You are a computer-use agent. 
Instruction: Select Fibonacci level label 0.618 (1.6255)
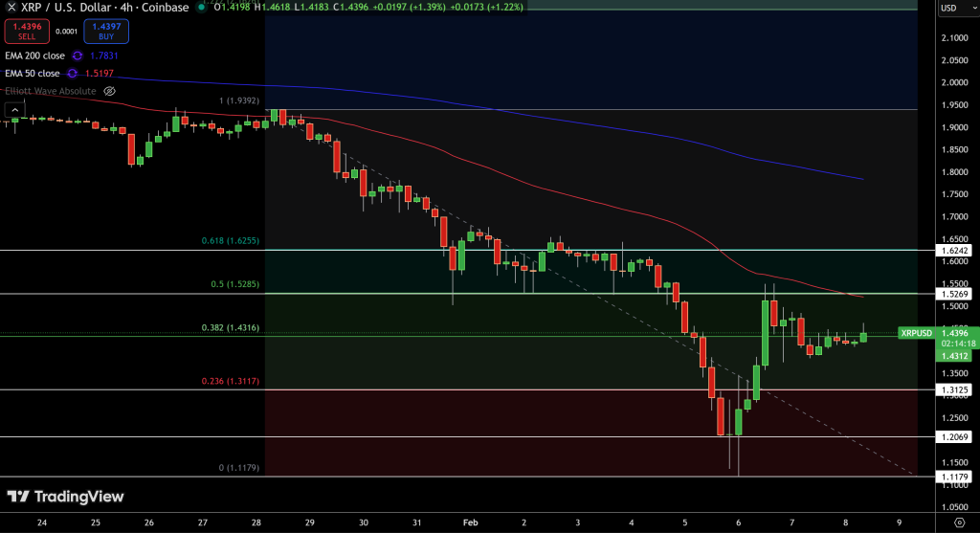point(230,240)
